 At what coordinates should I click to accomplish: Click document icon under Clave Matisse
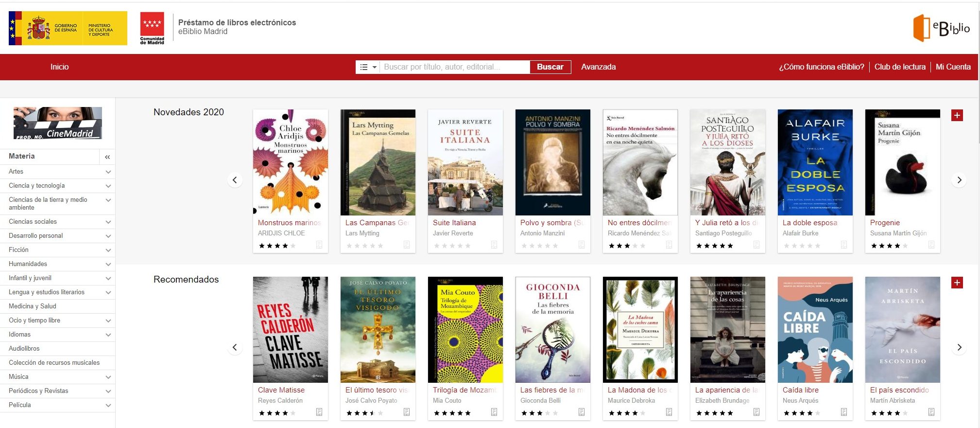pos(319,412)
